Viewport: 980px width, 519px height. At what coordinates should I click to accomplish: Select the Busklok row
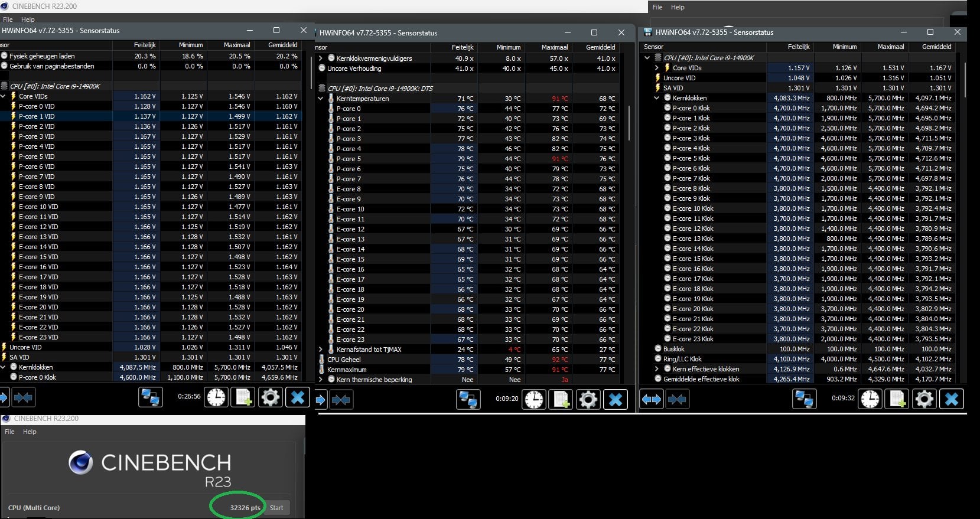click(x=798, y=349)
